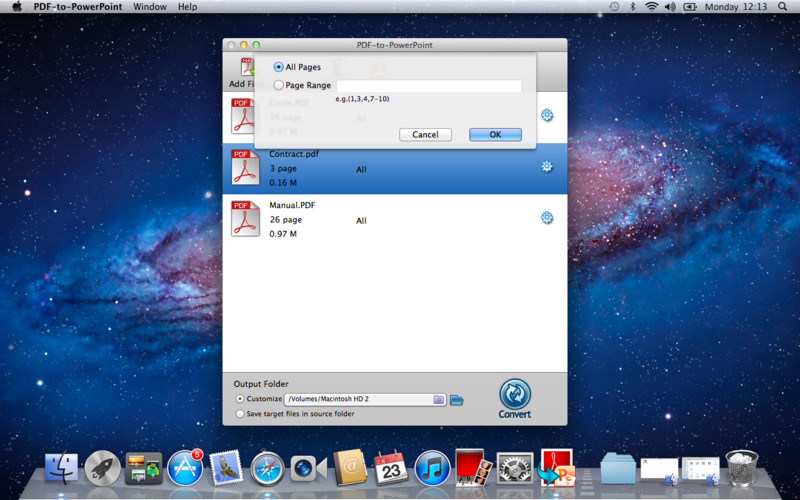Open the output folder with the blue folder icon
Viewport: 800px width, 500px height.
pos(457,400)
